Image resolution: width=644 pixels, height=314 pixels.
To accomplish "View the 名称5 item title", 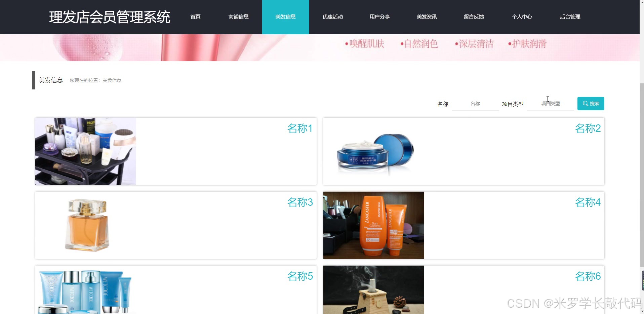I will [x=300, y=276].
